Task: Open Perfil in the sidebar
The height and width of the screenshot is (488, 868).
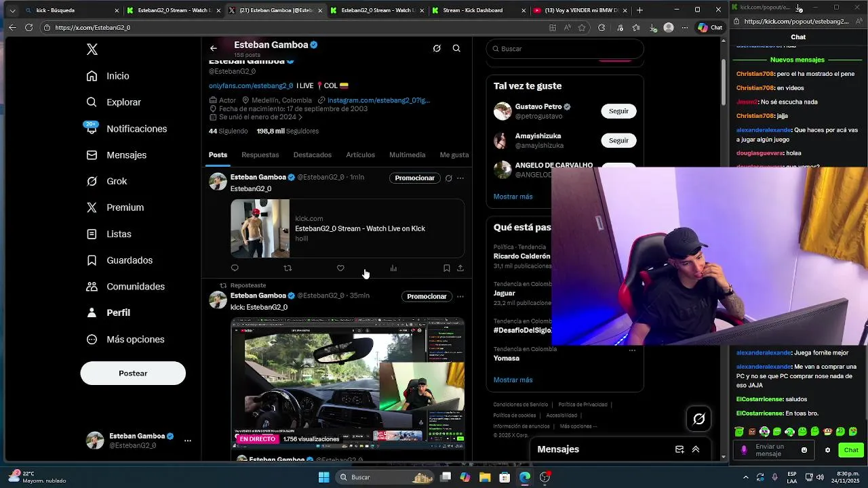Action: click(108, 312)
